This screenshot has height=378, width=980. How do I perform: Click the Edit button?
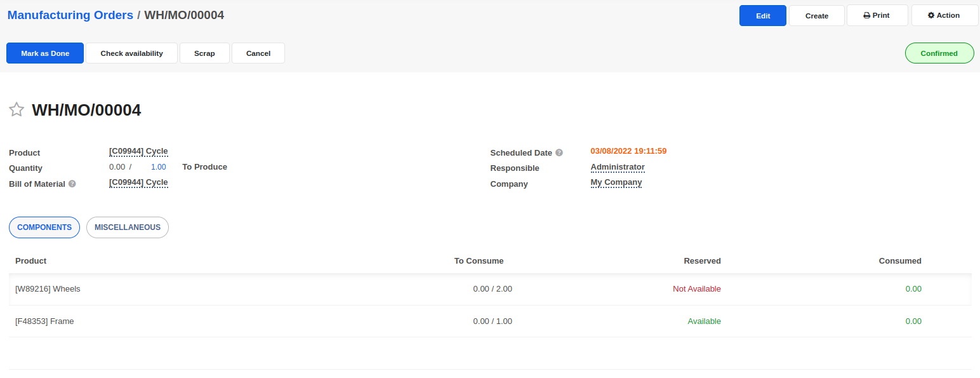point(762,16)
